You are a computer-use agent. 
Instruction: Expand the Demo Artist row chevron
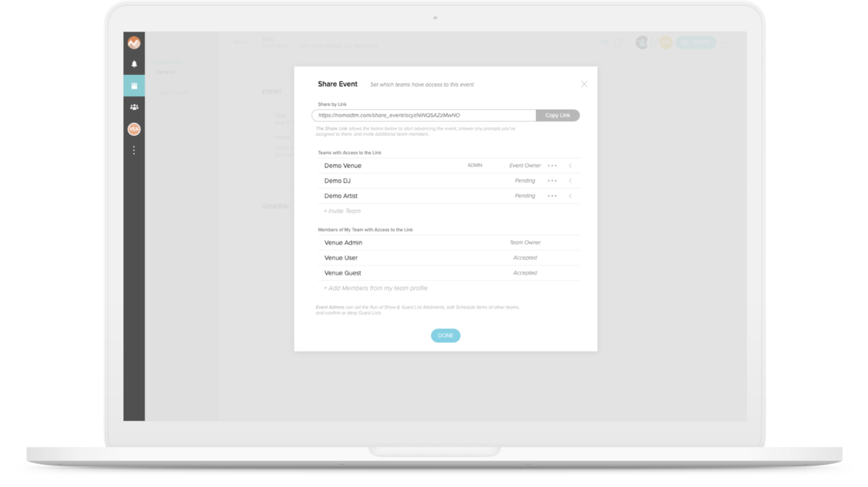click(x=571, y=196)
